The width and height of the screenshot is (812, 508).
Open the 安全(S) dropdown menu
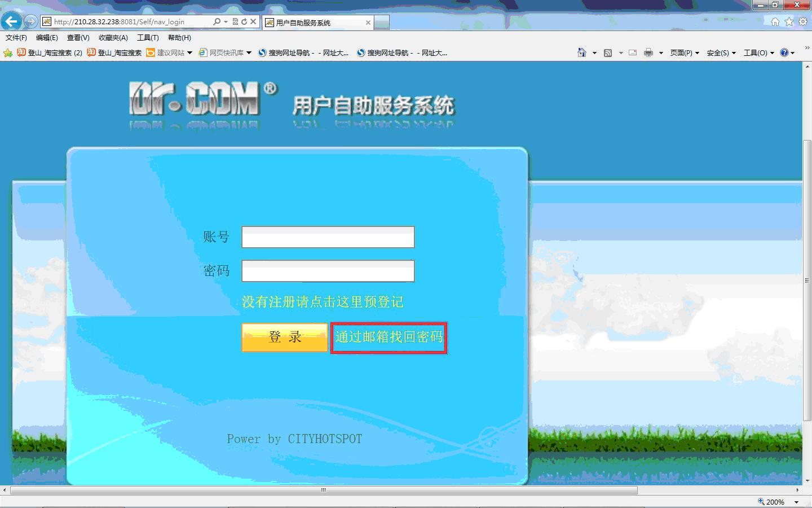(721, 53)
